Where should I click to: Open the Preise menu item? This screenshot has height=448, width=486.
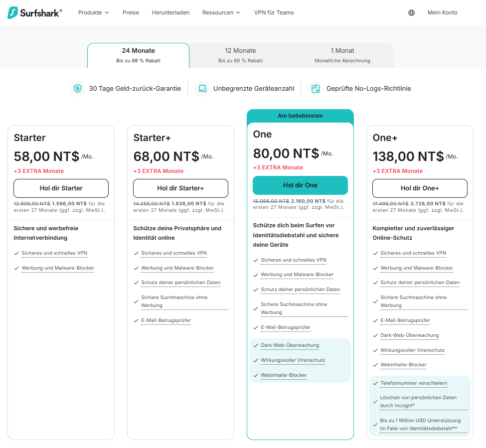pos(131,12)
